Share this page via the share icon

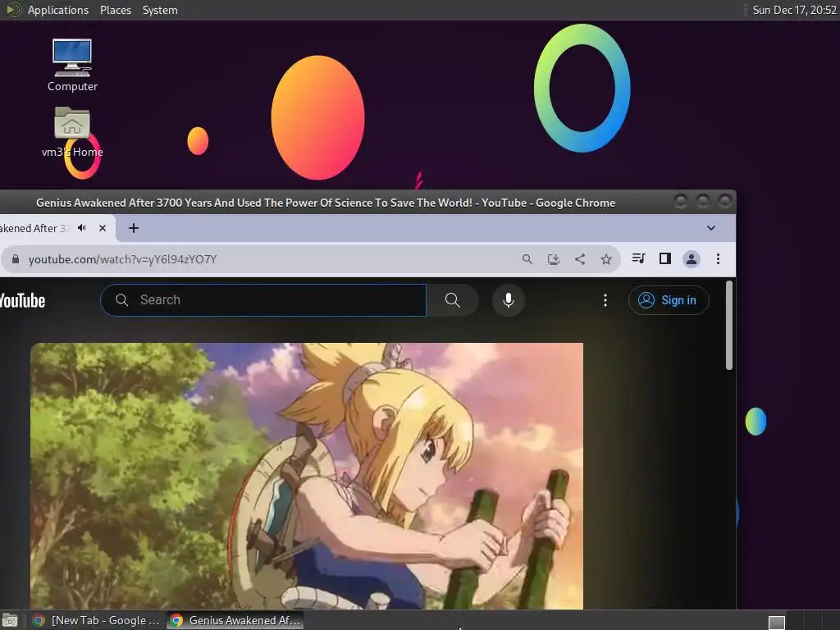pyautogui.click(x=580, y=259)
